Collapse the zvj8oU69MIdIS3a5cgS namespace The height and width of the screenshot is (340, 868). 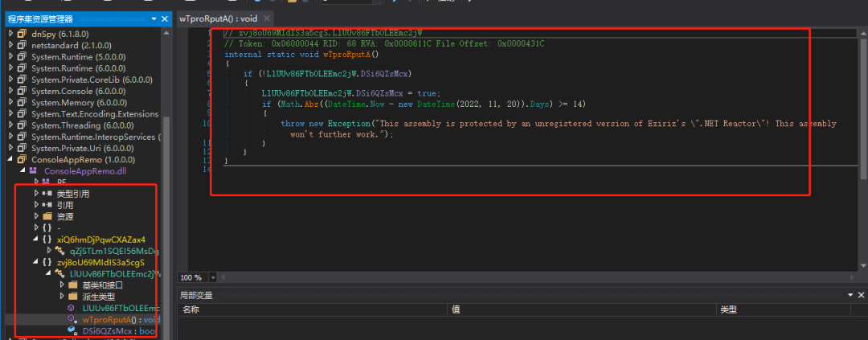pyautogui.click(x=36, y=262)
